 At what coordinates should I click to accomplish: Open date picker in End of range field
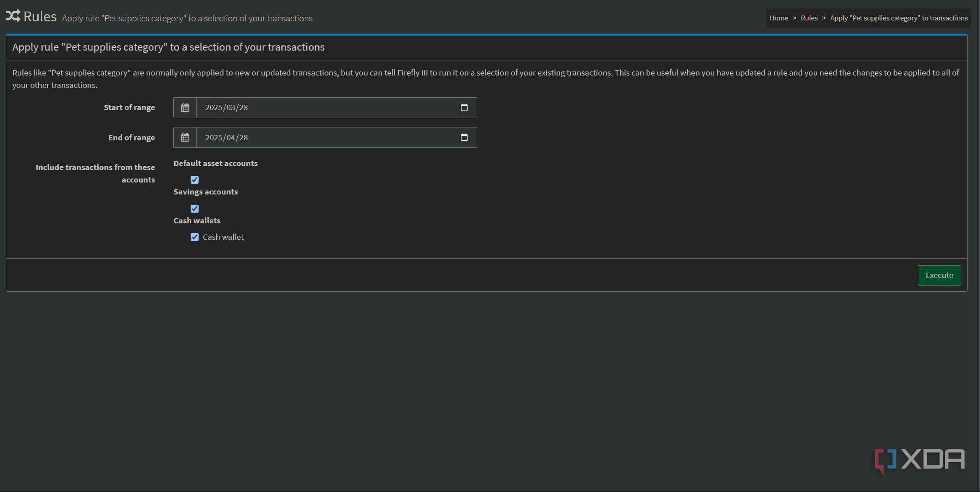[464, 138]
